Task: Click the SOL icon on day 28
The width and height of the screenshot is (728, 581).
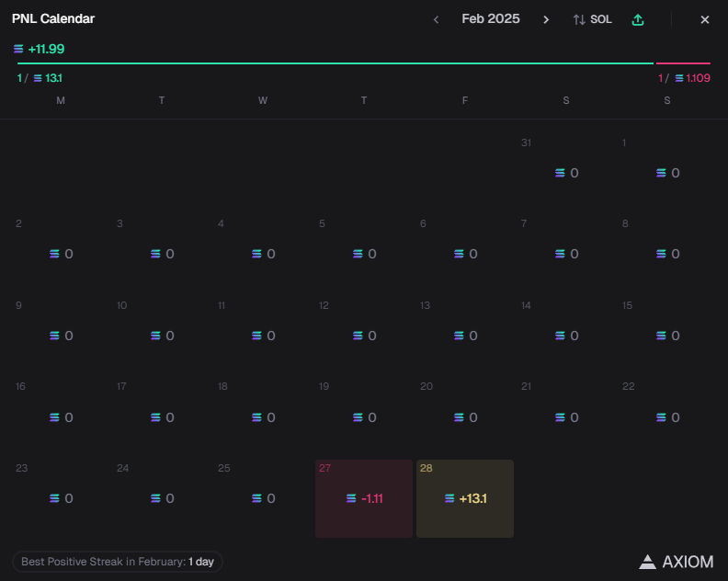Action: 449,498
